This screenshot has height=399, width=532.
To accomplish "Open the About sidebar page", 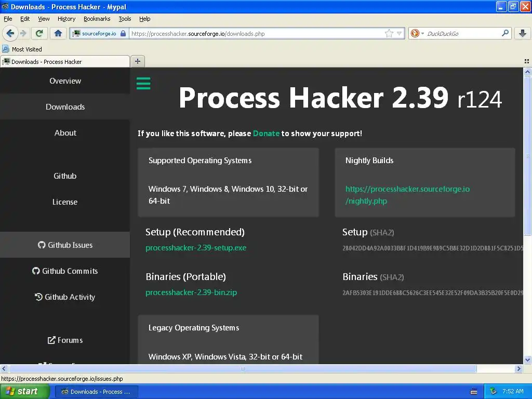I will click(x=65, y=133).
